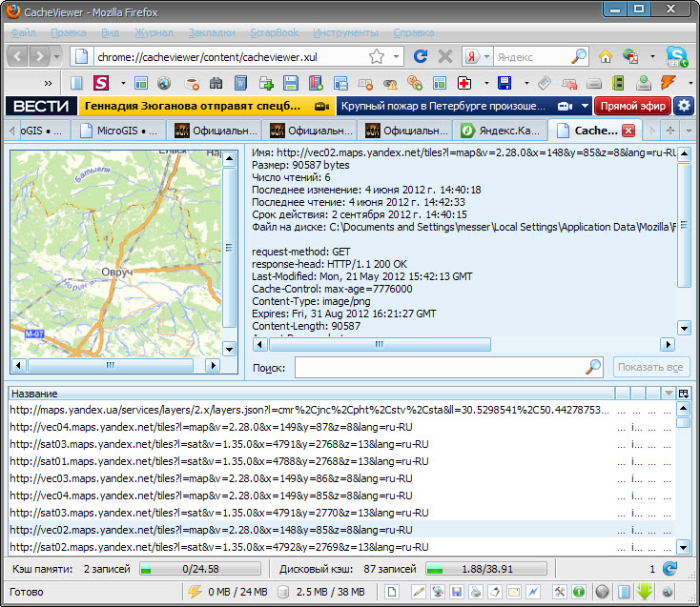Image resolution: width=700 pixels, height=607 pixels.
Task: Click the Skype icon in the navigation toolbar
Action: coord(676,56)
